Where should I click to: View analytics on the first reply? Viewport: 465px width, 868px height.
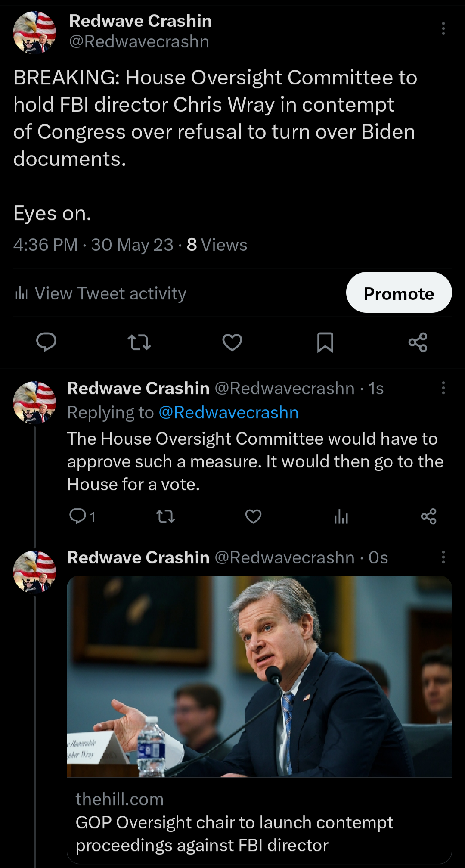[341, 516]
